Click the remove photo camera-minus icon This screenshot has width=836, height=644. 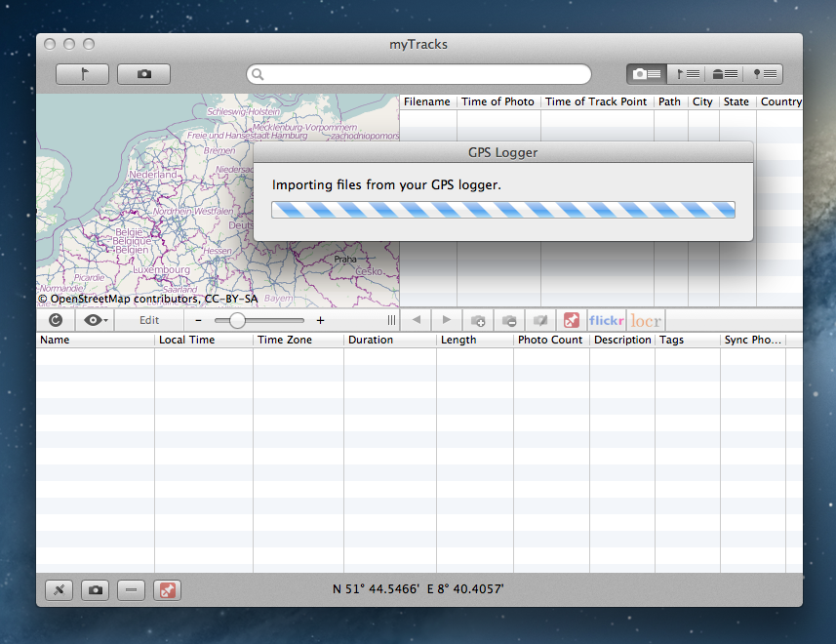[x=509, y=320]
